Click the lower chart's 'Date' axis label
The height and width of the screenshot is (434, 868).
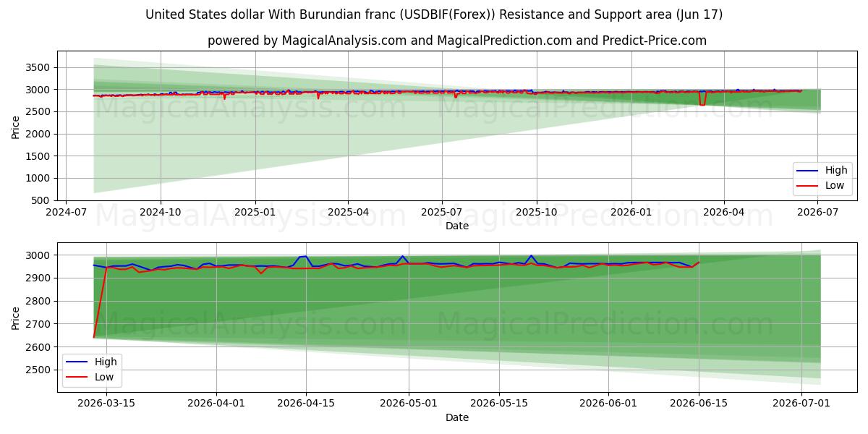tap(457, 418)
